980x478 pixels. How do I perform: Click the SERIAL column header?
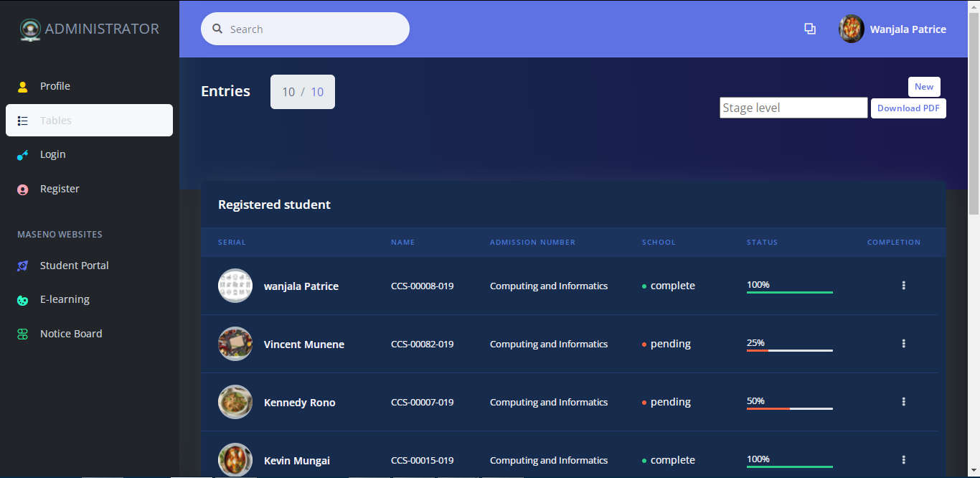[x=232, y=243]
